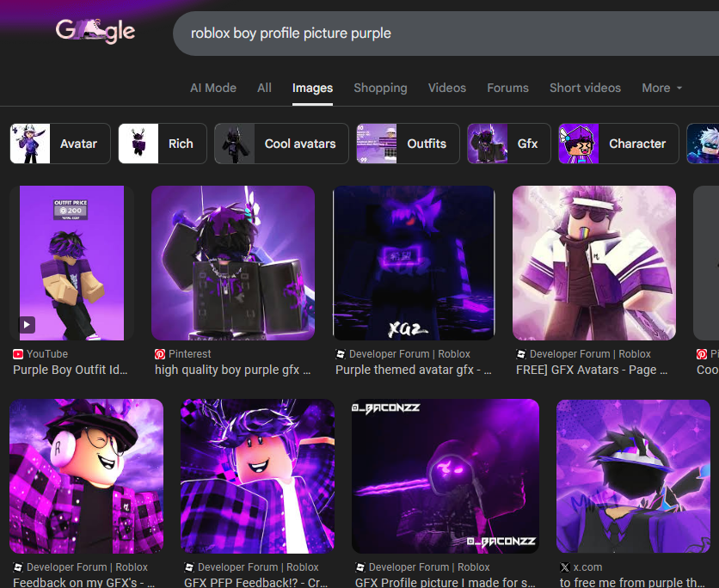Open the x.com purple visor avatar image

[x=633, y=476]
